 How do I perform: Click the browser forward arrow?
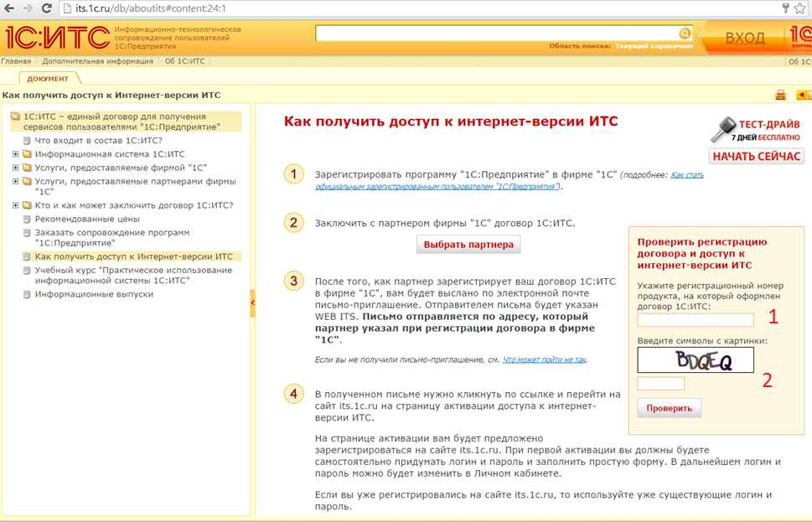click(27, 8)
